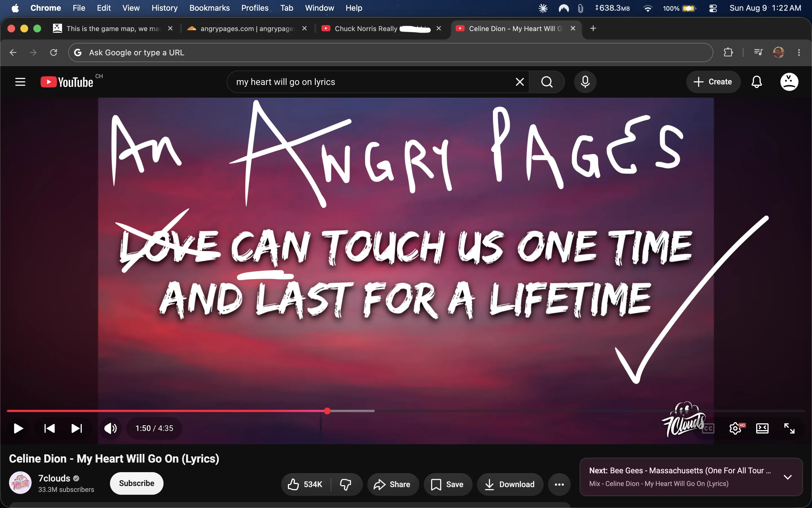Share the Celine Dion video
812x508 pixels.
pos(392,484)
